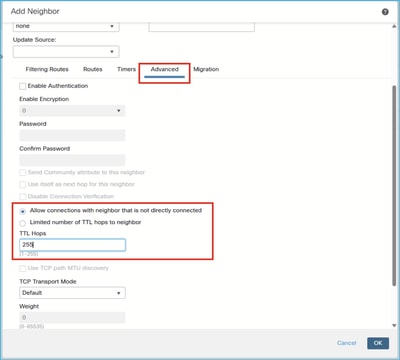This screenshot has height=360, width=400.
Task: Select the Advanced tab
Action: pos(164,69)
